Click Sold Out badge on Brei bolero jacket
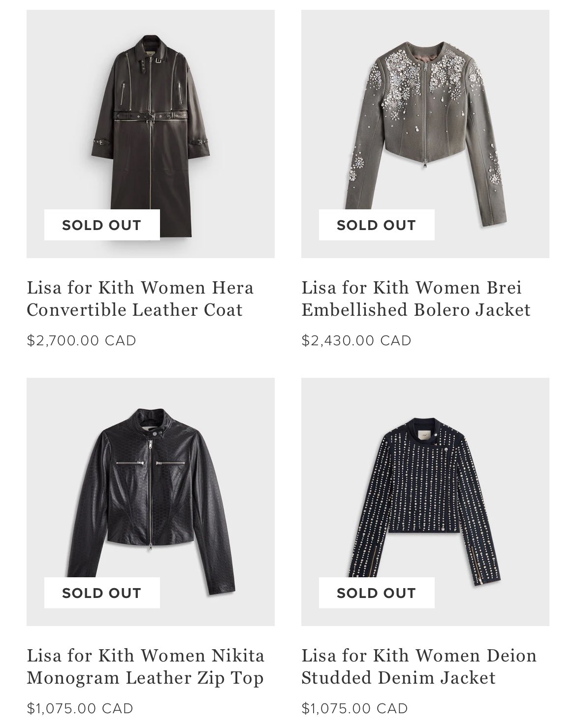Image resolution: width=576 pixels, height=728 pixels. (377, 225)
